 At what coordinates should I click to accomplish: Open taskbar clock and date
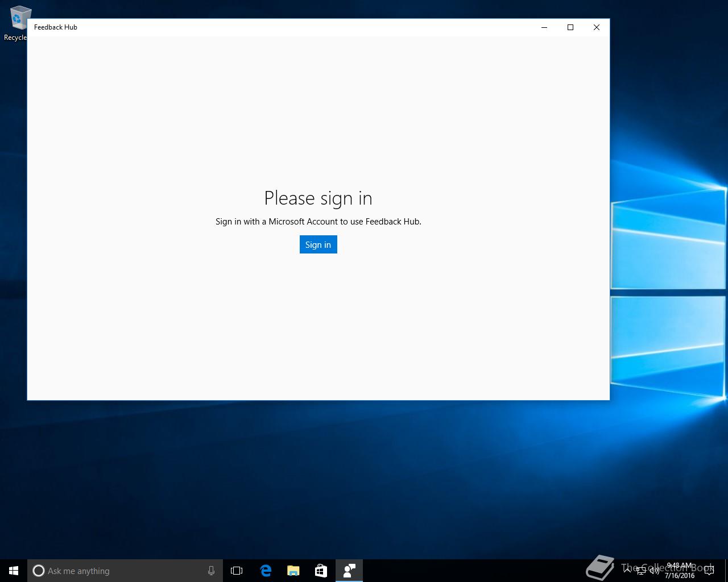click(x=680, y=571)
